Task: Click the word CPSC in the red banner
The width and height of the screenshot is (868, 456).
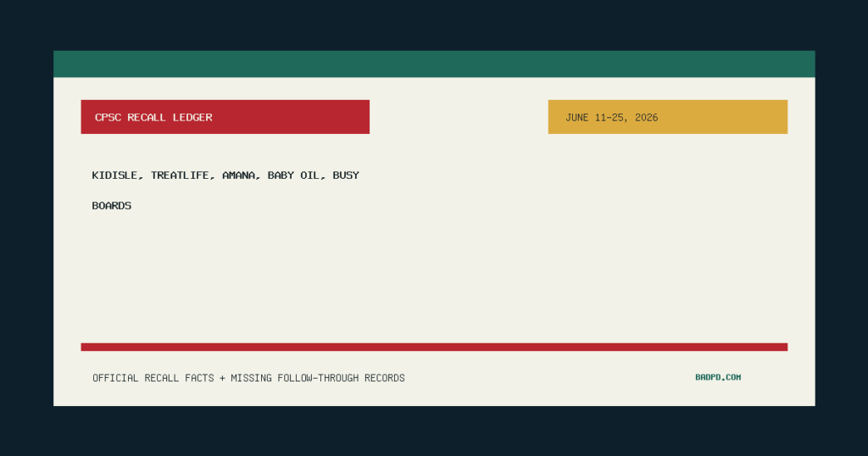Action: click(108, 117)
